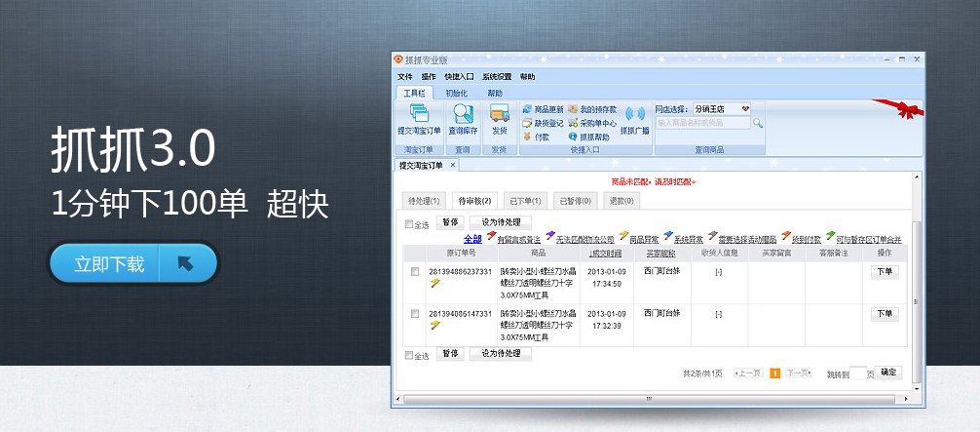
Task: Open 缺货登记 out-of-stock registration
Action: tap(543, 123)
